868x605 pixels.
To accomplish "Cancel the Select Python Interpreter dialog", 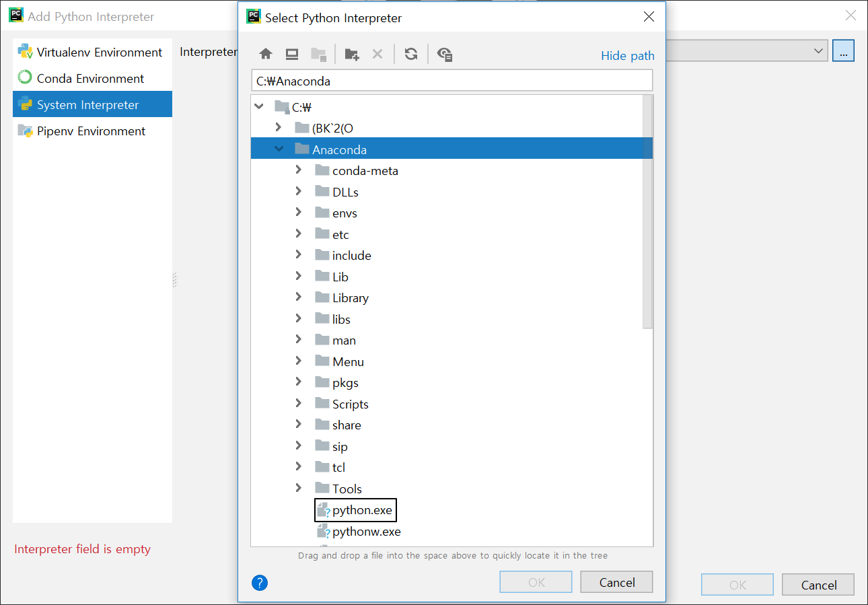I will click(617, 582).
